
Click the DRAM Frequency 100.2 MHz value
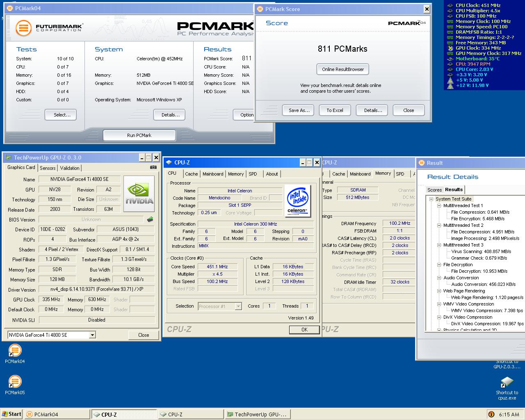(399, 224)
